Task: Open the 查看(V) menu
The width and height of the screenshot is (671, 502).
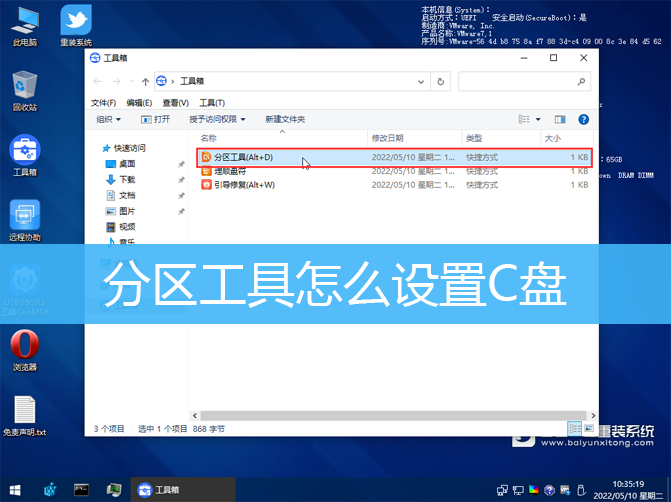Action: (x=176, y=102)
